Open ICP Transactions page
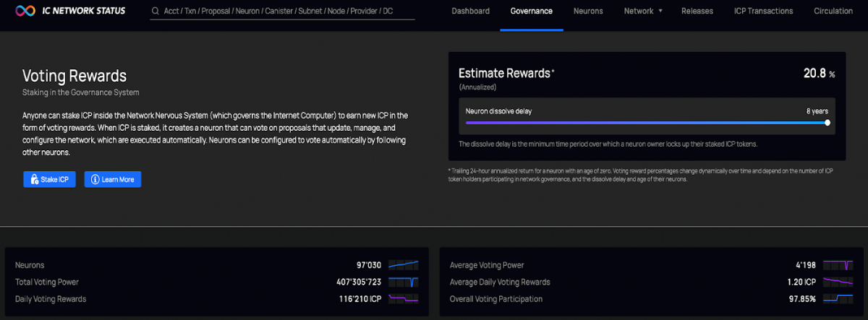868x320 pixels. click(x=763, y=11)
